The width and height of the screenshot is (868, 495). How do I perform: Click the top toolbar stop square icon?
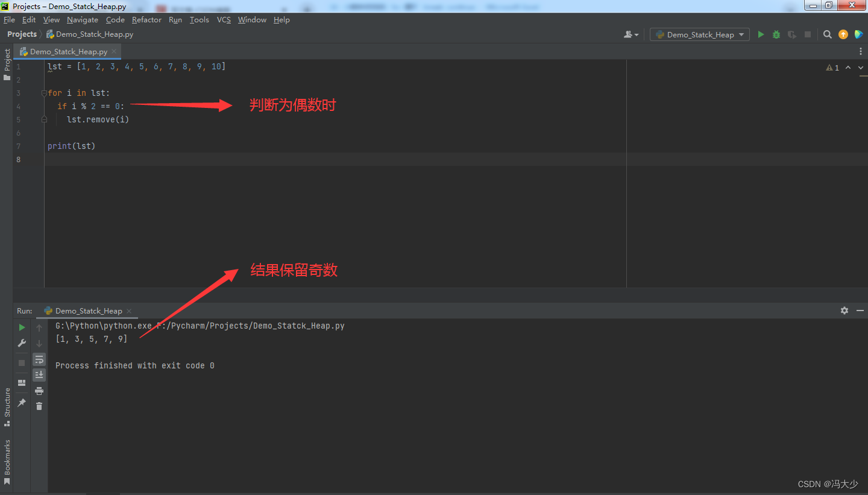tap(808, 34)
